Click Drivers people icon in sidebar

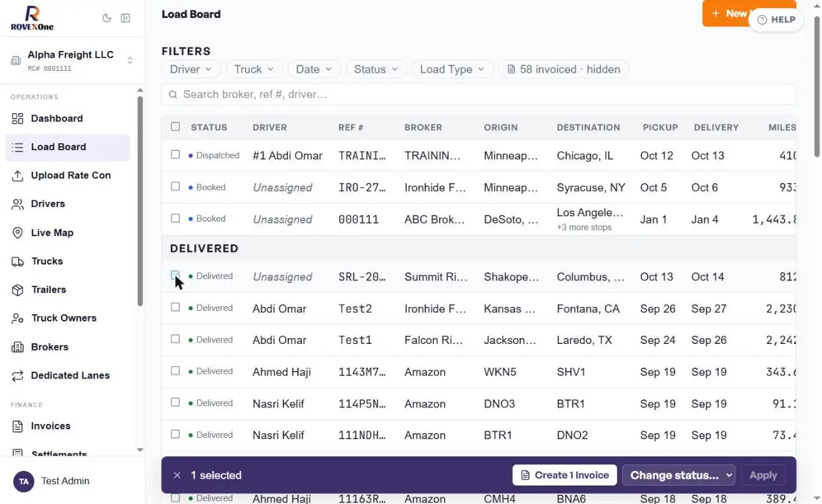click(18, 204)
